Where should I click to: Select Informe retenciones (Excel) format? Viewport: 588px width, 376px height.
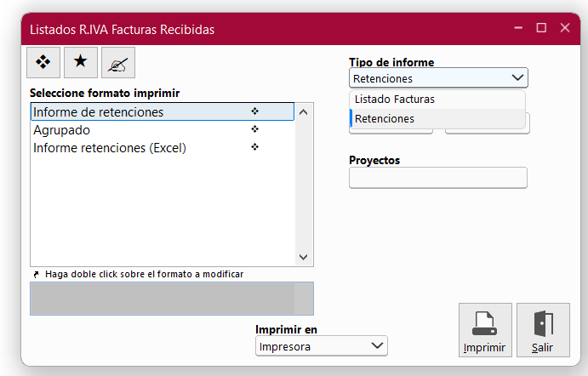click(109, 148)
